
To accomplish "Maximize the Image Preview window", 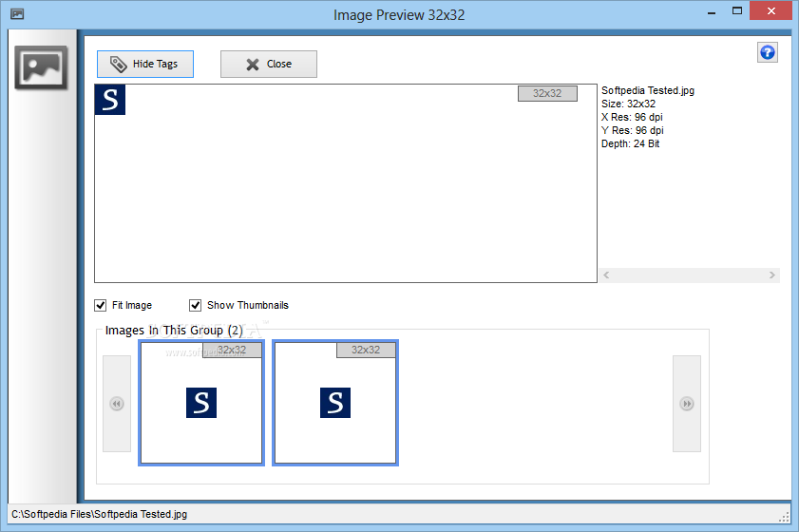I will [737, 10].
